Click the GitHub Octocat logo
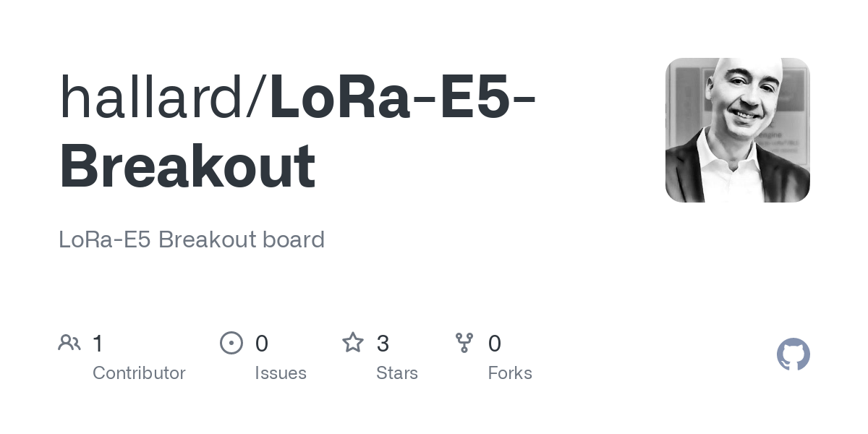Image resolution: width=868 pixels, height=434 pixels. tap(793, 354)
